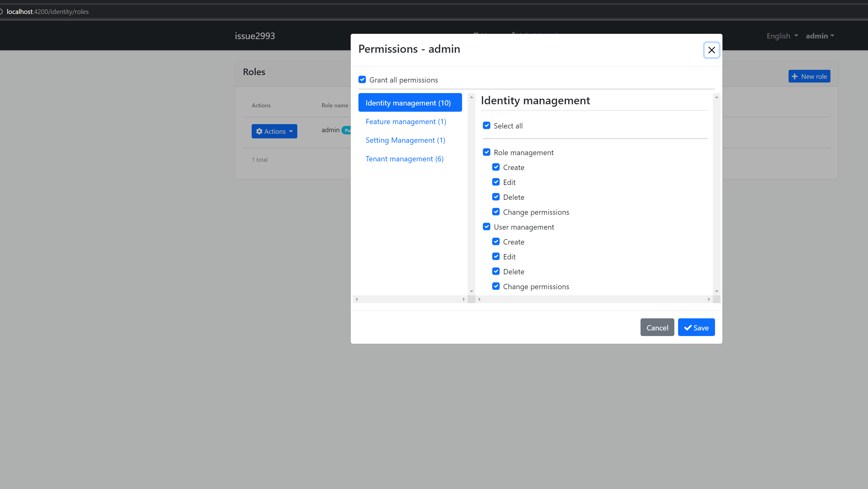This screenshot has height=489, width=868.
Task: Click the Cancel button
Action: (657, 327)
